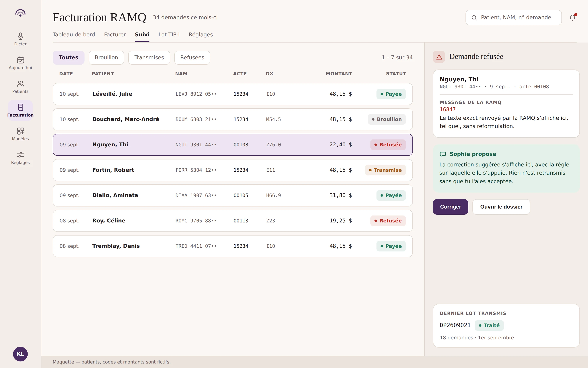
Task: Focus the Patient, NAM search field
Action: (x=514, y=18)
